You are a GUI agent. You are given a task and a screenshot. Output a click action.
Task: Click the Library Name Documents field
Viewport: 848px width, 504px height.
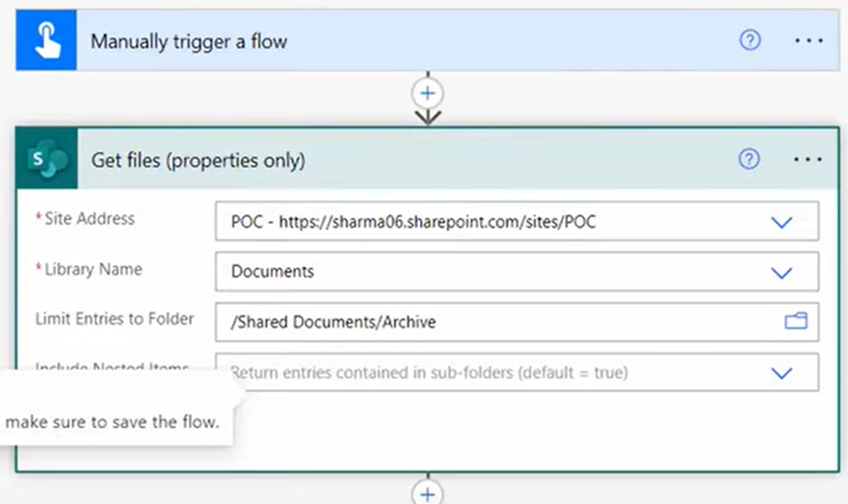517,272
